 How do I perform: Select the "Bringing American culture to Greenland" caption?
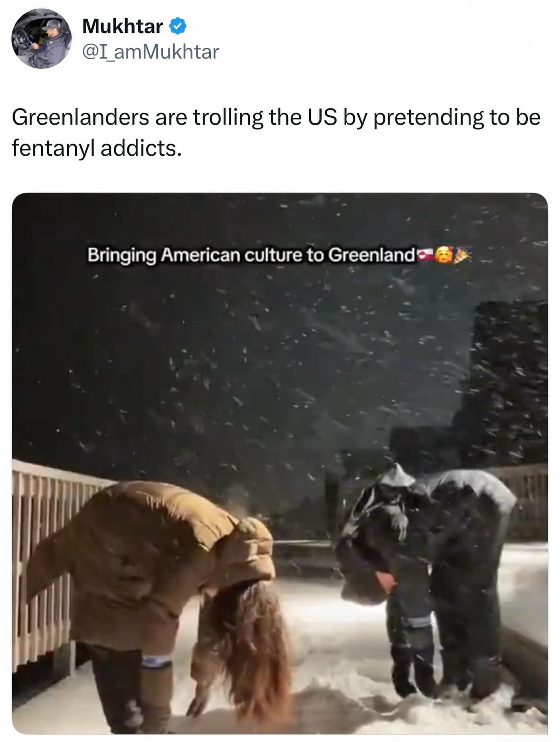pos(251,255)
